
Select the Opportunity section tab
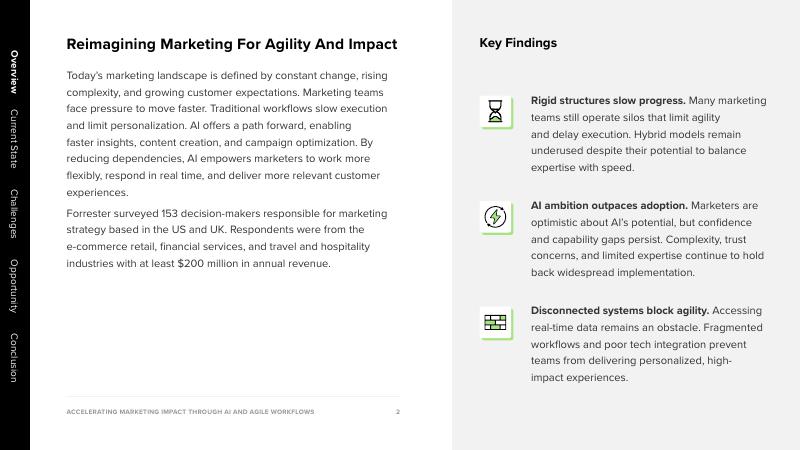[x=14, y=286]
